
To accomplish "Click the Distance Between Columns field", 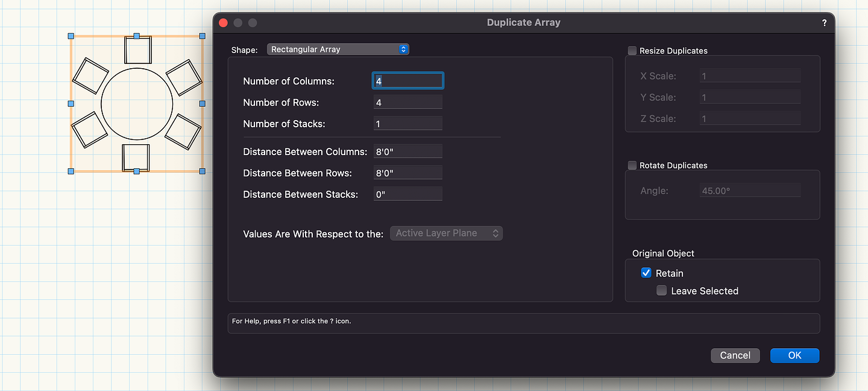I will coord(408,151).
